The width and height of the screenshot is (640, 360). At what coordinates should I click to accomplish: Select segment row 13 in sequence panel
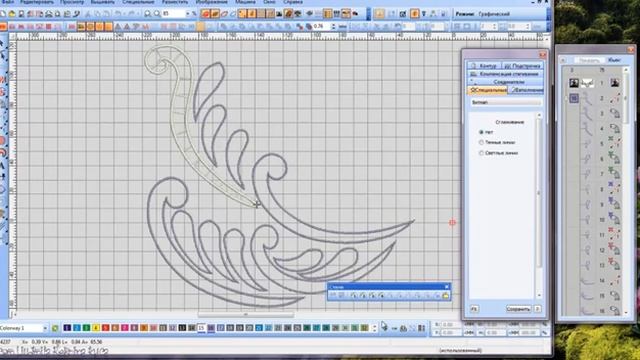(594, 265)
